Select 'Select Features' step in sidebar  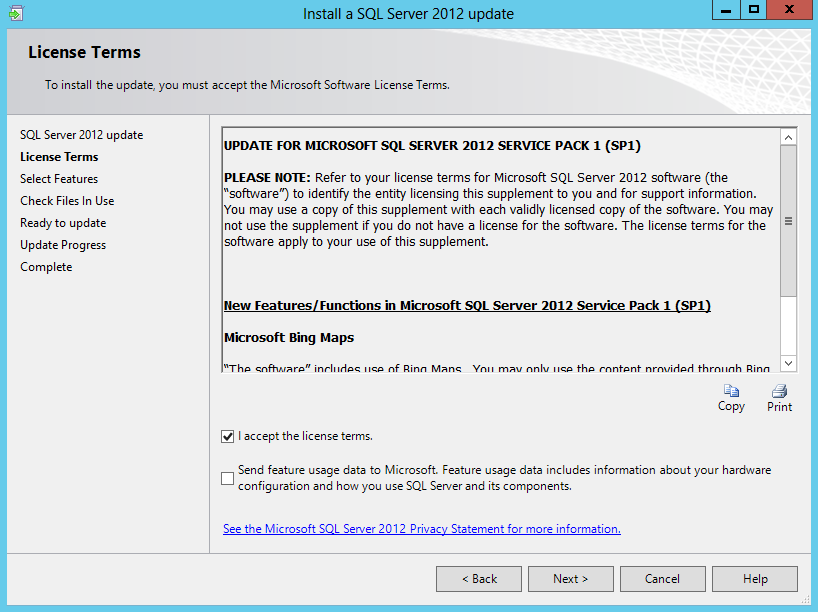pyautogui.click(x=59, y=178)
